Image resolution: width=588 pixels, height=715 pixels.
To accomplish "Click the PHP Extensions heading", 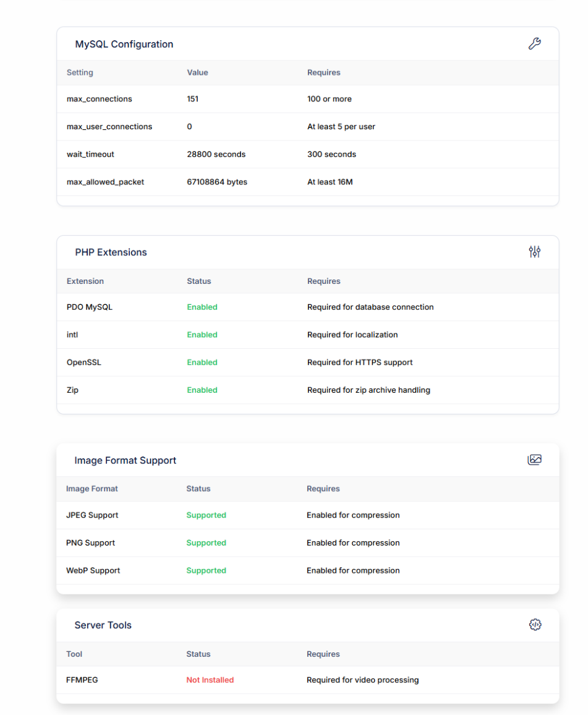I will tap(111, 252).
